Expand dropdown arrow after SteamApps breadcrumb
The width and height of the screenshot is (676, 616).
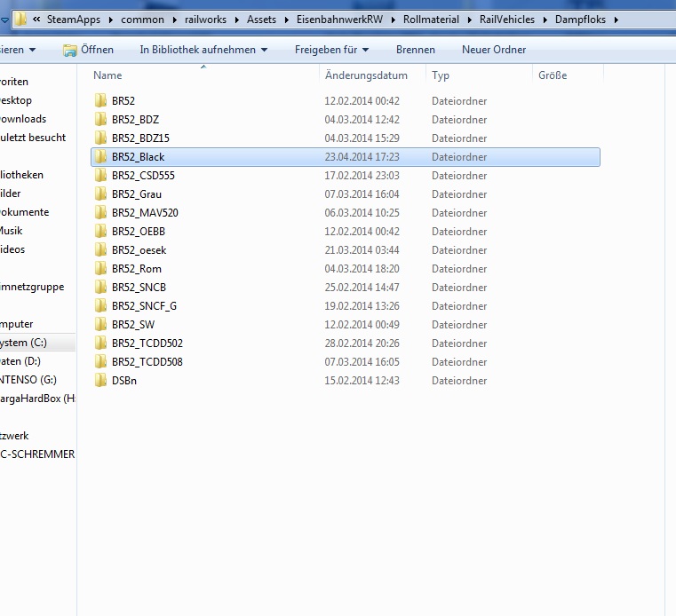coord(110,20)
